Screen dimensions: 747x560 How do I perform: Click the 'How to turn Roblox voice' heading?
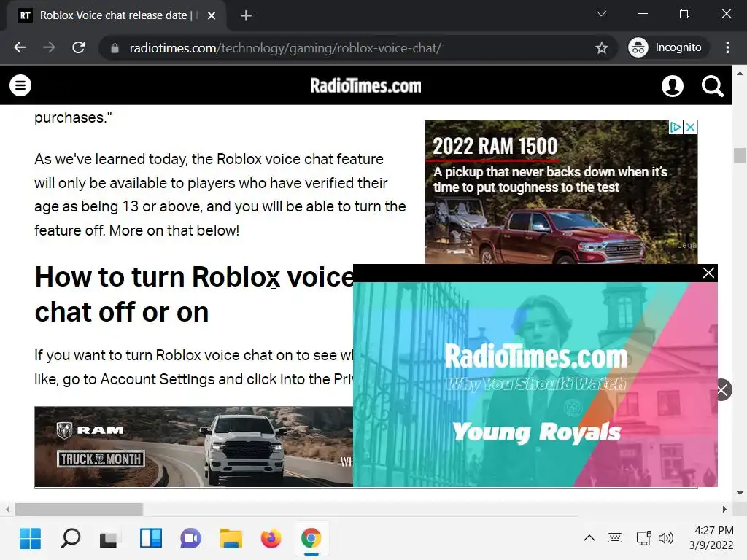click(194, 295)
